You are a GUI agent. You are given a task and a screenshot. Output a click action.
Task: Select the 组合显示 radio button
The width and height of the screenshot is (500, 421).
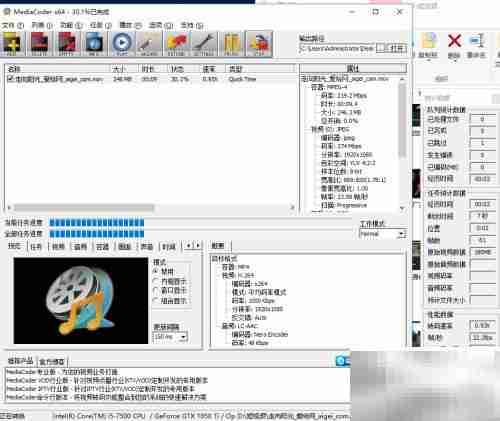click(x=155, y=300)
